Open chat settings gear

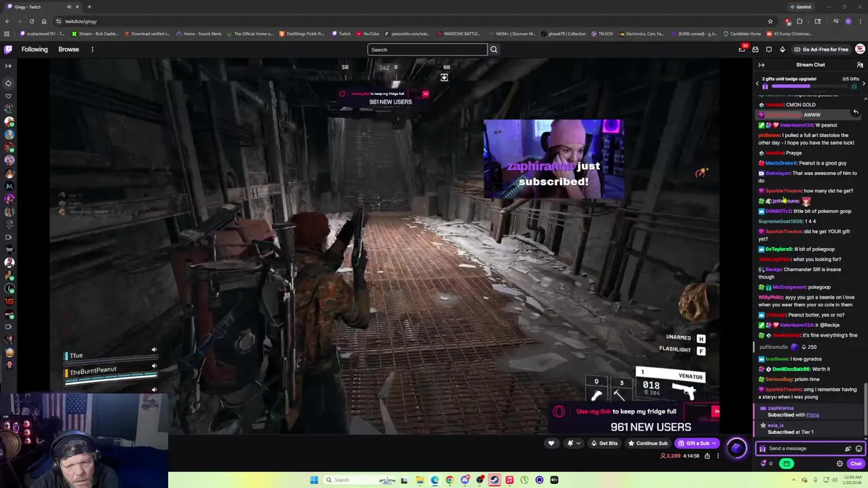840,464
